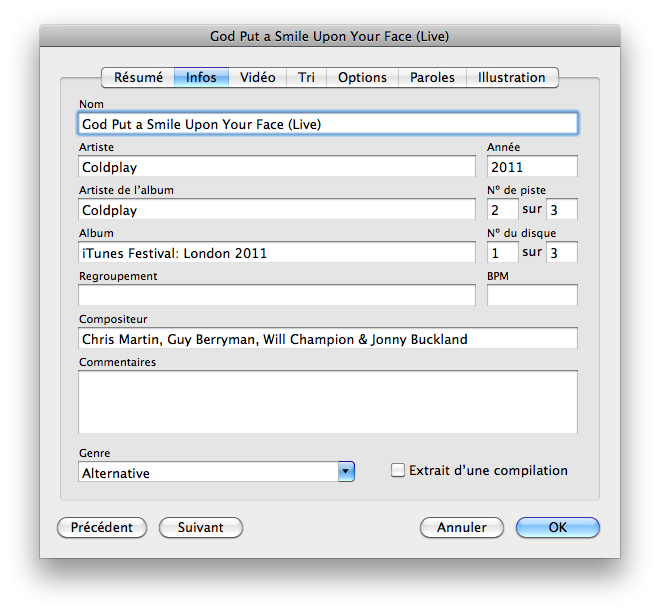Click the Année field showing 2011

point(532,167)
